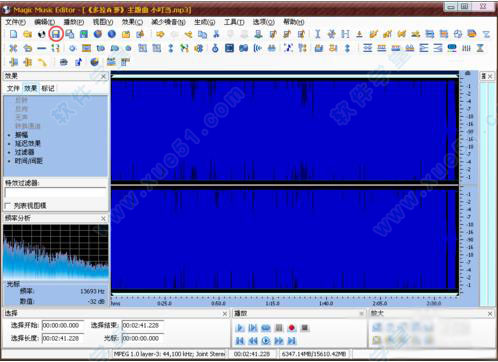Switch to the 文件 tab in side panel
The width and height of the screenshot is (498, 362).
tap(13, 88)
